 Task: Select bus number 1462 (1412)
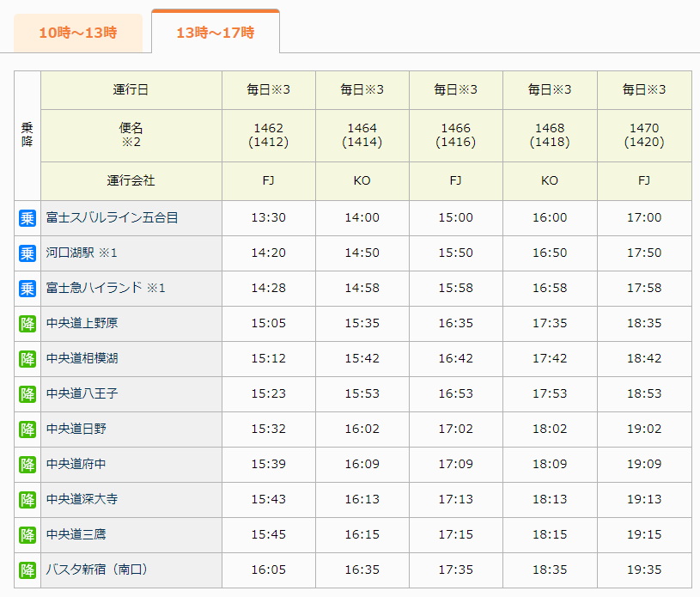click(x=268, y=136)
